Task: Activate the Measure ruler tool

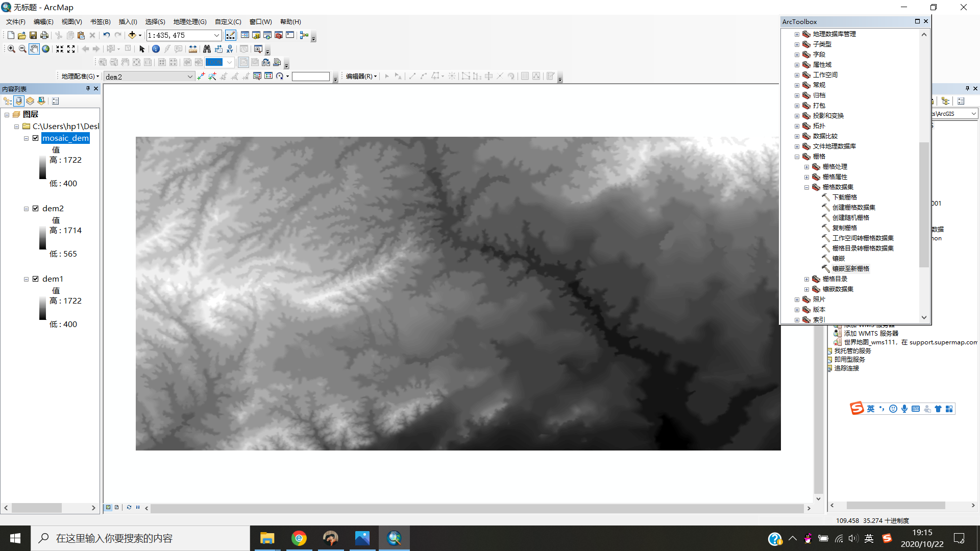Action: pyautogui.click(x=192, y=49)
